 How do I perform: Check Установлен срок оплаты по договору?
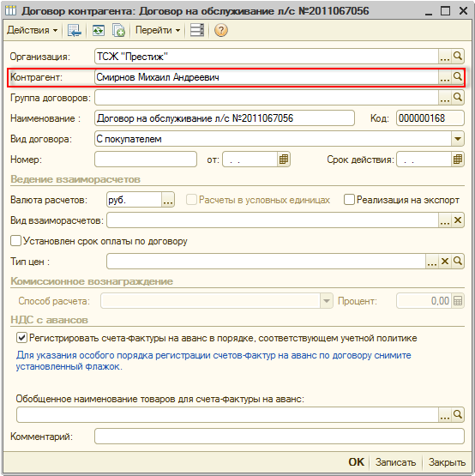click(15, 241)
